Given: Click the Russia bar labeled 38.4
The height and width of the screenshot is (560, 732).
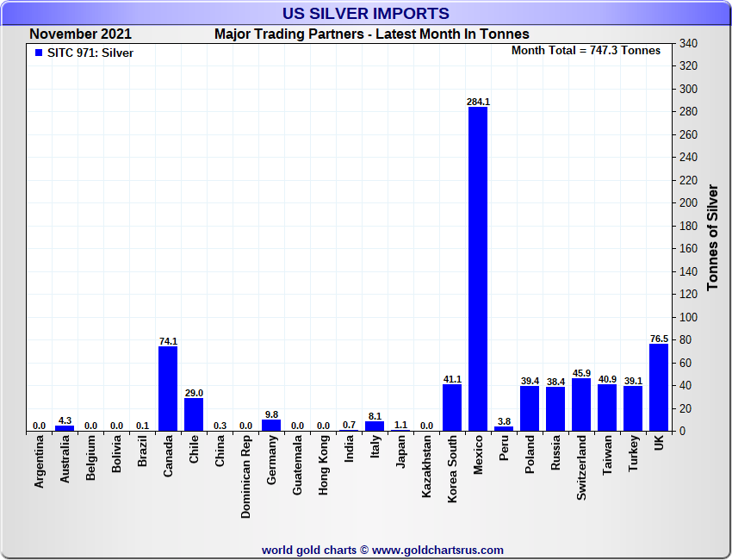Looking at the screenshot, I should point(555,409).
